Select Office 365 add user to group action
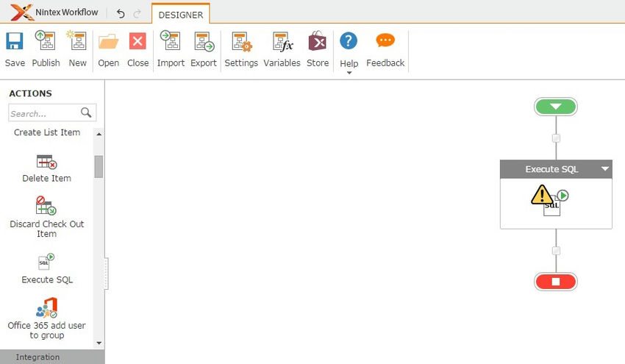The image size is (625, 364). (x=46, y=319)
